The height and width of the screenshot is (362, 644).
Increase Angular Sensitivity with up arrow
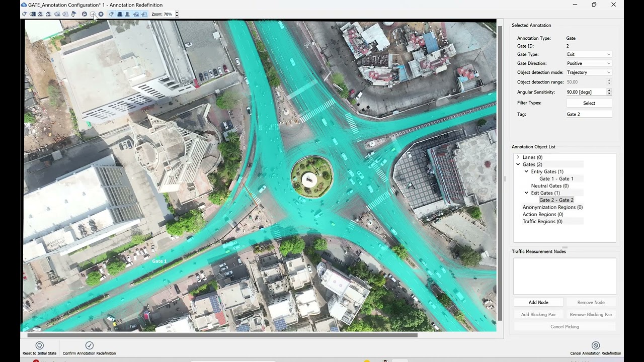(x=609, y=90)
